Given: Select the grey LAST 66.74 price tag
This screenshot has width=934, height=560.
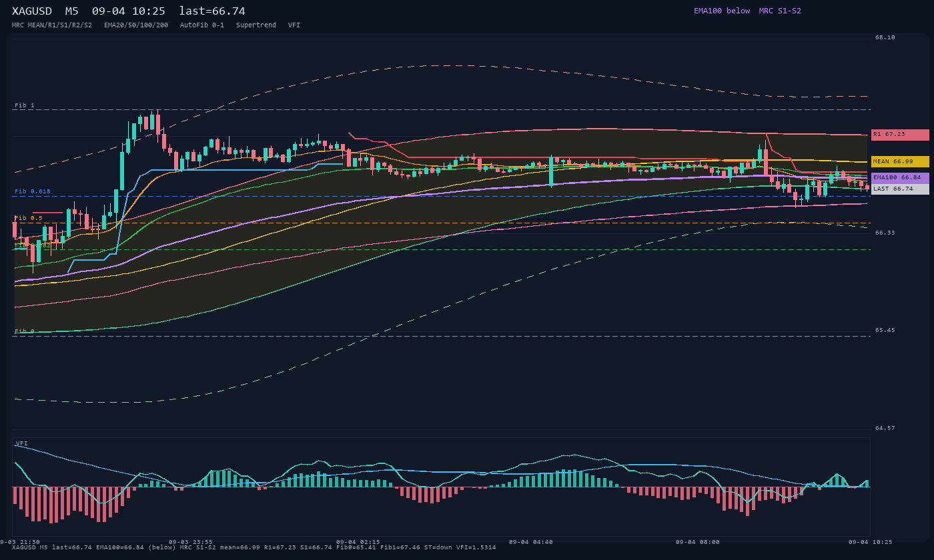Looking at the screenshot, I should (x=900, y=189).
